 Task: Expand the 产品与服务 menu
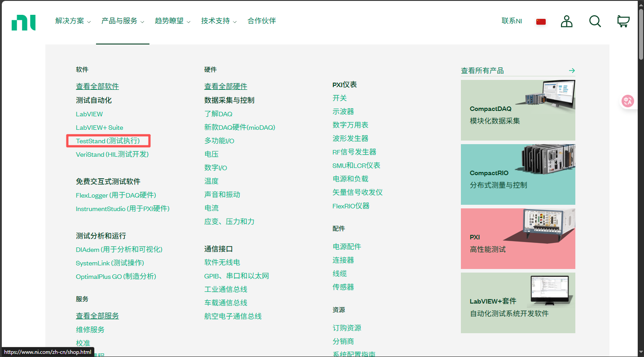click(x=123, y=21)
